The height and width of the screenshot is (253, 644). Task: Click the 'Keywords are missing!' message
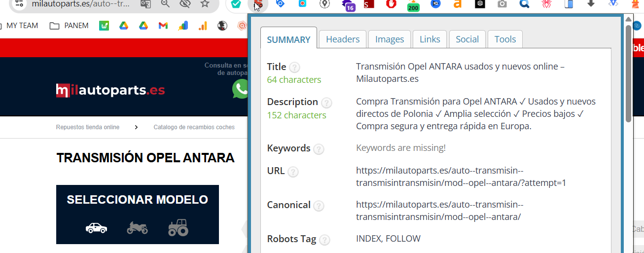(x=401, y=148)
